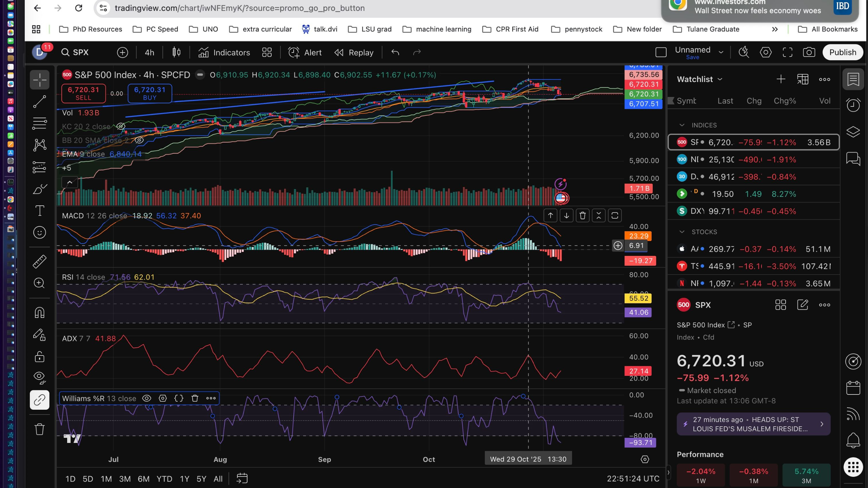Click the Publish button
Image resolution: width=868 pixels, height=488 pixels.
point(843,52)
